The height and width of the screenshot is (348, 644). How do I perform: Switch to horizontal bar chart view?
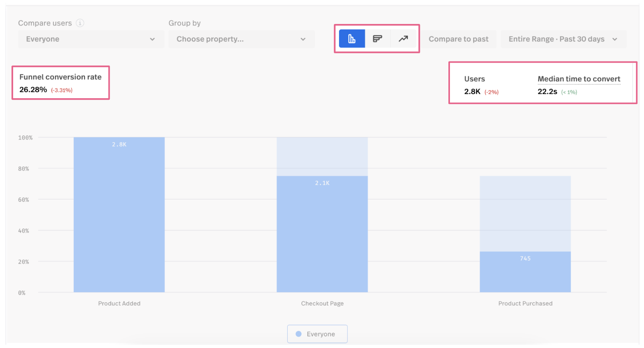pos(377,39)
